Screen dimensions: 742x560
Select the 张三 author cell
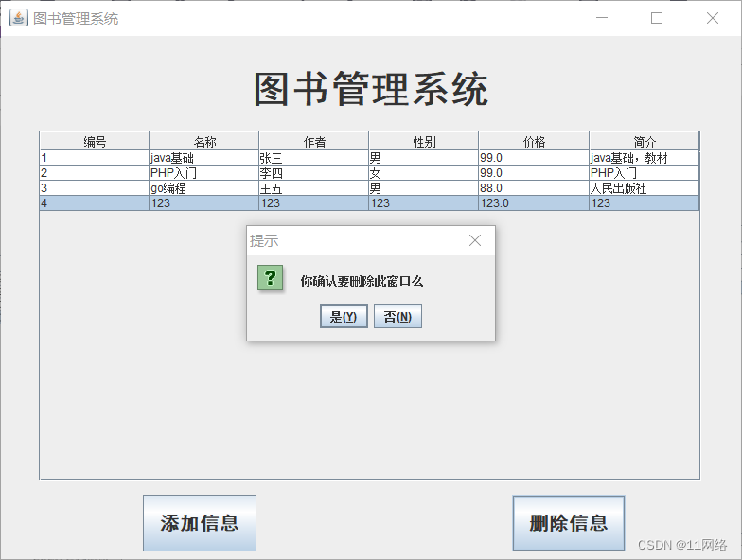pos(314,157)
